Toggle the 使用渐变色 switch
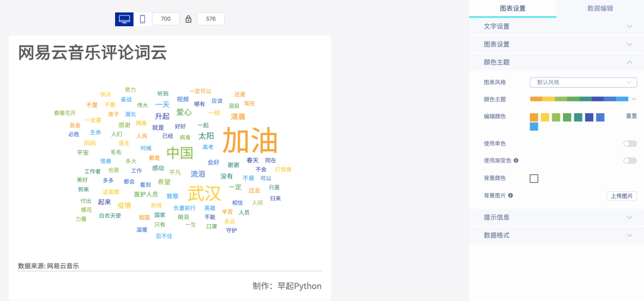 [x=630, y=160]
